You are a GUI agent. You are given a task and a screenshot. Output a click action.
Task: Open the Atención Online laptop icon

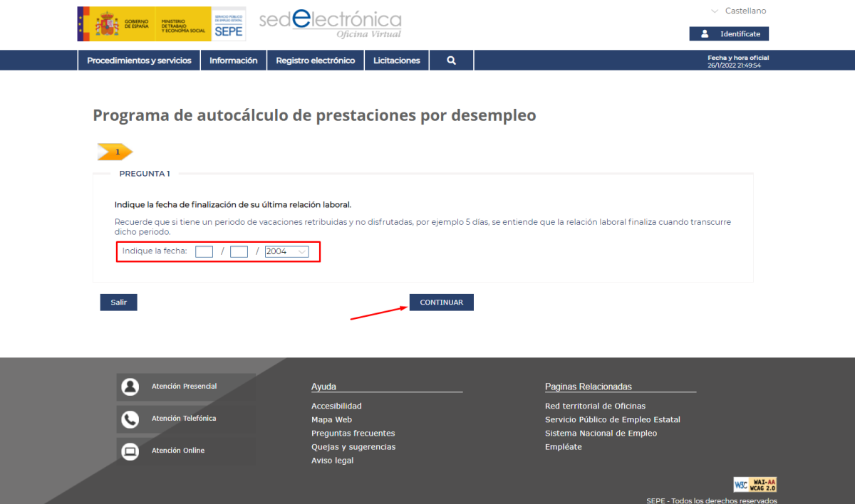pyautogui.click(x=130, y=451)
